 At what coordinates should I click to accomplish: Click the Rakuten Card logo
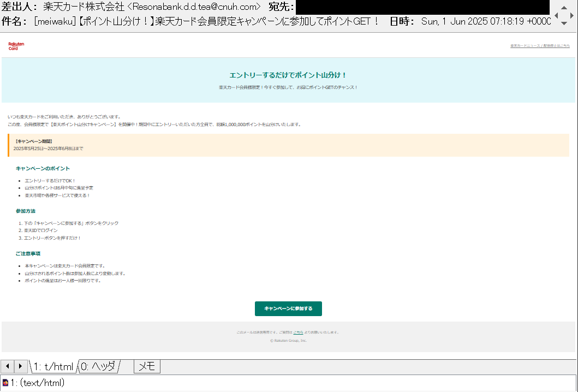click(x=16, y=46)
